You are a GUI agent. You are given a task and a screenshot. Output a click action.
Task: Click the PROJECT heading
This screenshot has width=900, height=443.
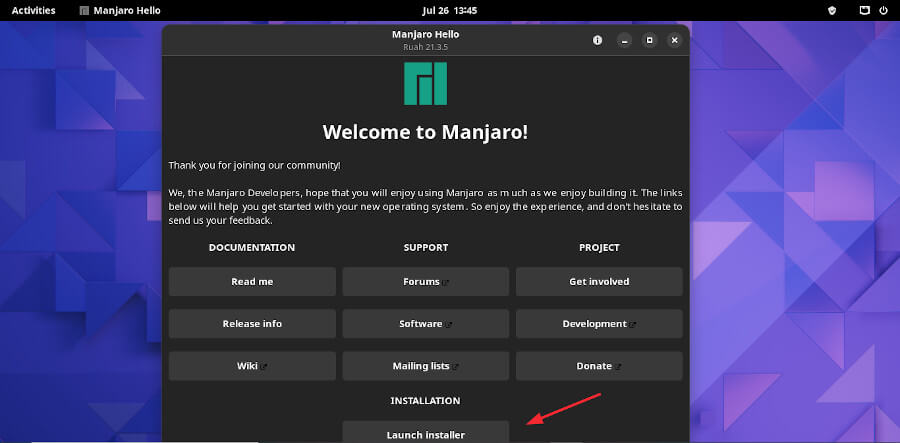click(x=599, y=248)
